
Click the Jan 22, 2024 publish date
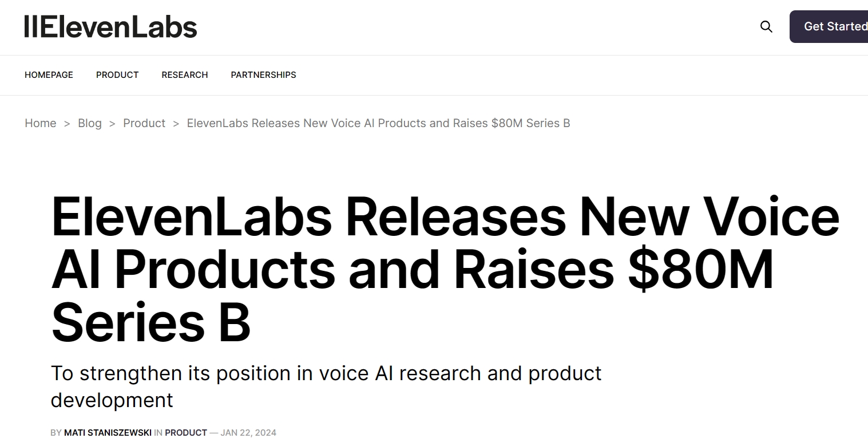click(248, 433)
